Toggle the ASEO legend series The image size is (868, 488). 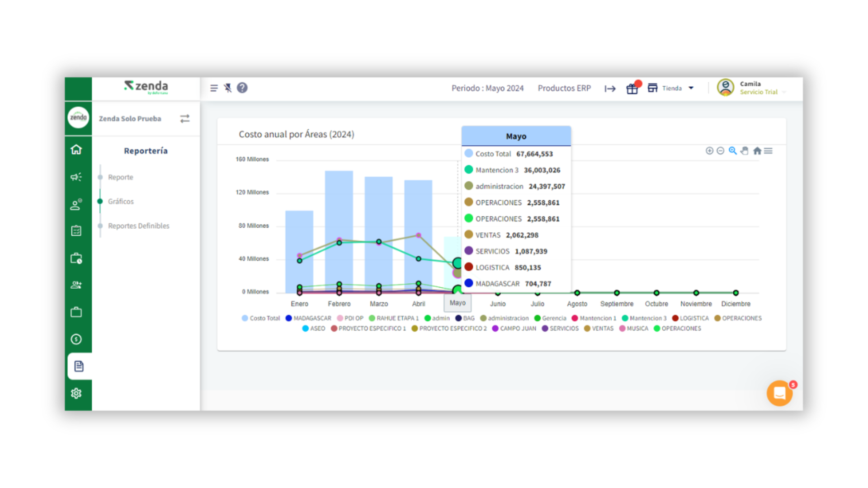pyautogui.click(x=314, y=328)
